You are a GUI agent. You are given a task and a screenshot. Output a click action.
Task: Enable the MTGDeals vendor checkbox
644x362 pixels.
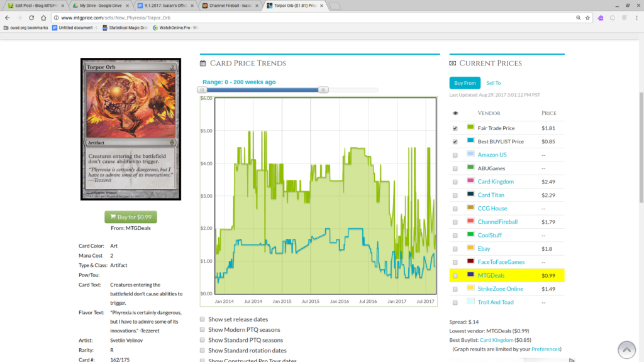[455, 276]
